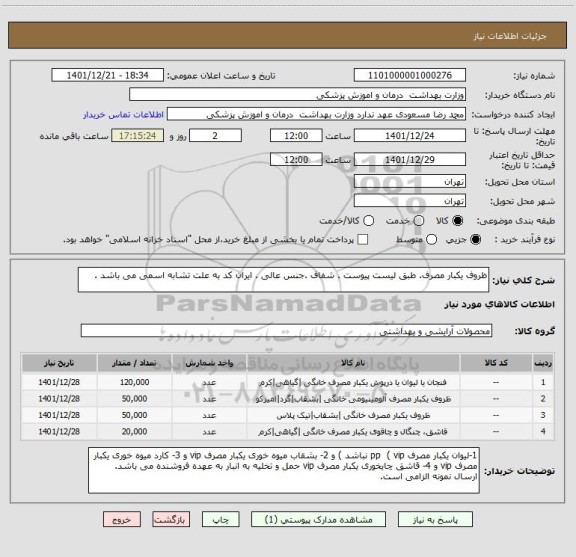Click the توضیحات خریدار text area
Image resolution: width=576 pixels, height=557 pixels.
point(284,470)
